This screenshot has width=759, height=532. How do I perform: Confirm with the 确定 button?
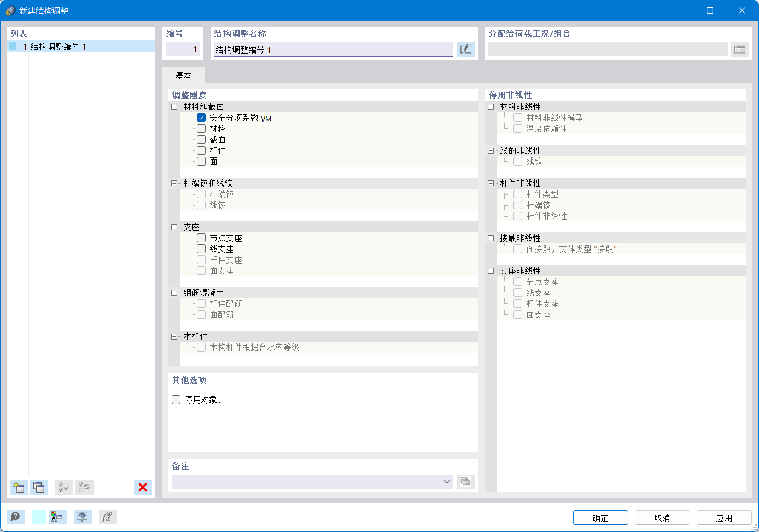click(600, 517)
